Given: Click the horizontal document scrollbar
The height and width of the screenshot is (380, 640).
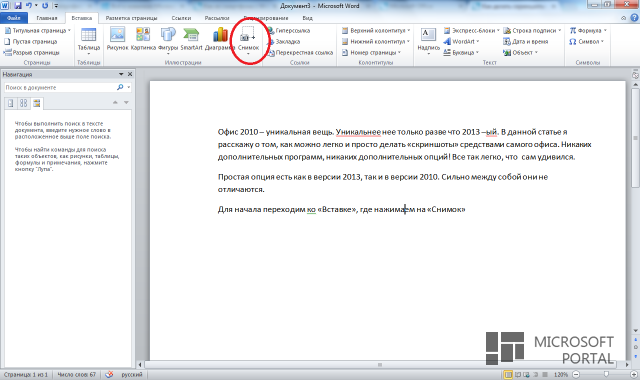Looking at the screenshot, I should 380,364.
